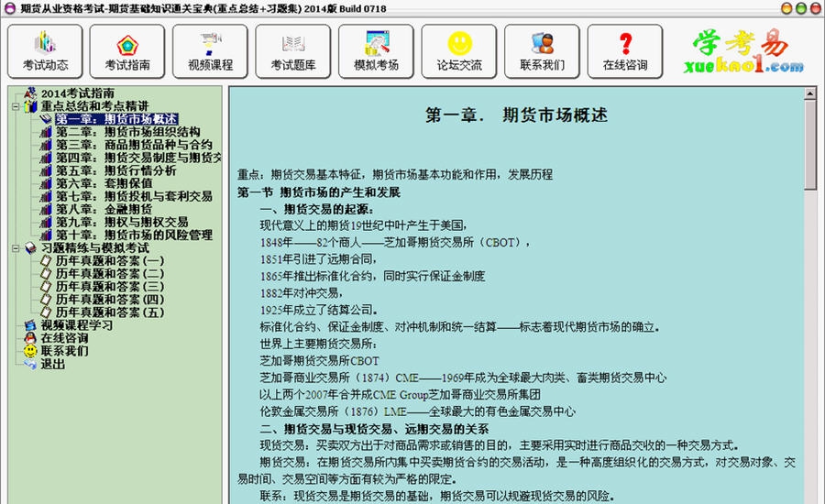825x504 pixels.
Task: Click the orange minimize window button
Action: pyautogui.click(x=786, y=8)
